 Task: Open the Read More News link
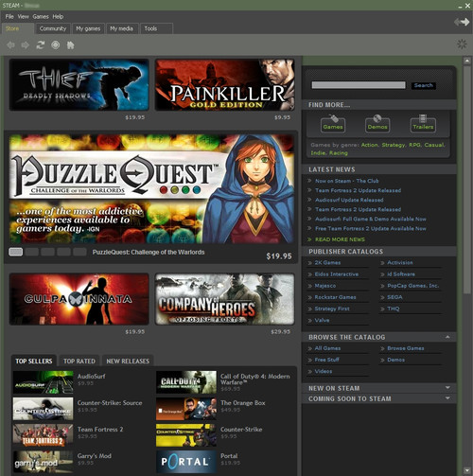click(340, 239)
